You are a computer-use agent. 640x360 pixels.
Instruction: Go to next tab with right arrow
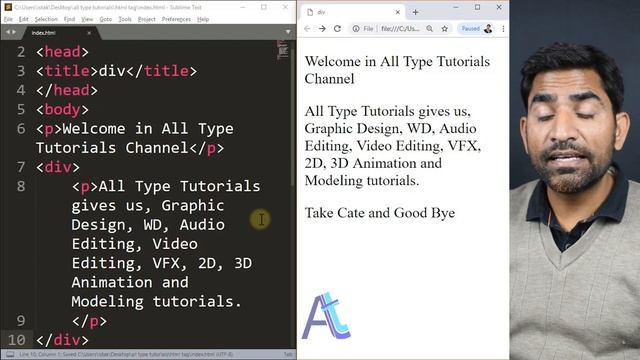(x=14, y=32)
